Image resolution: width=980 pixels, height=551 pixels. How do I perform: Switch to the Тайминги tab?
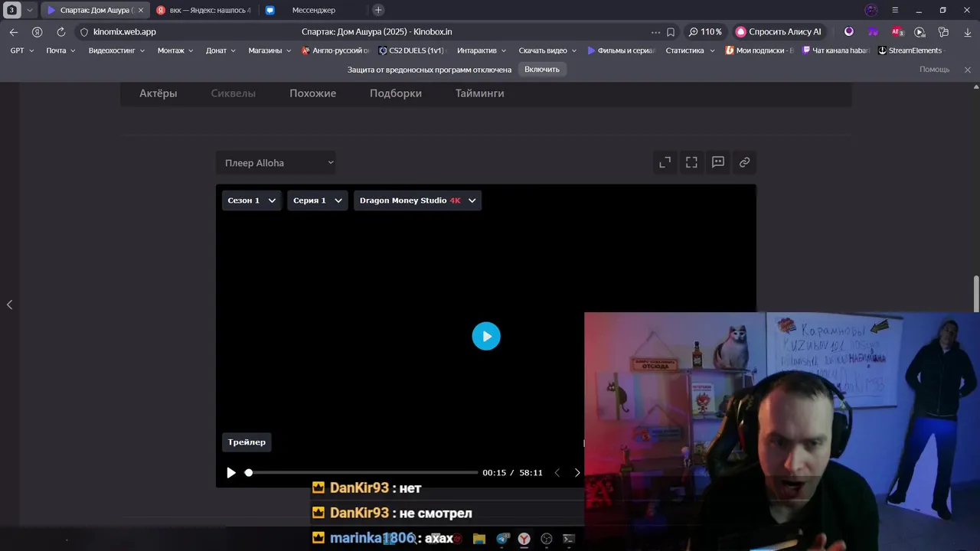click(x=480, y=93)
